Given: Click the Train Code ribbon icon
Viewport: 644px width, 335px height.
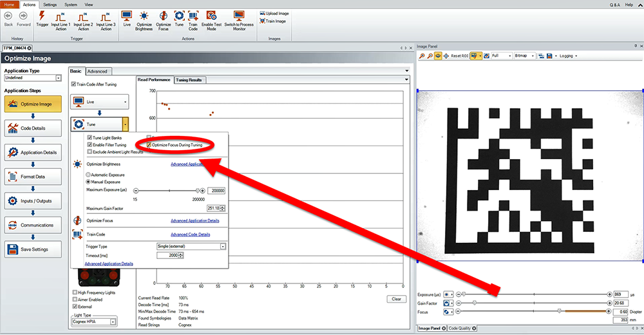Looking at the screenshot, I should (x=193, y=18).
